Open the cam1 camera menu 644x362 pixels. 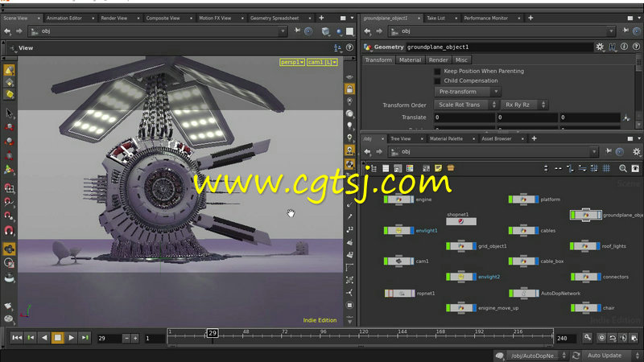pyautogui.click(x=322, y=62)
